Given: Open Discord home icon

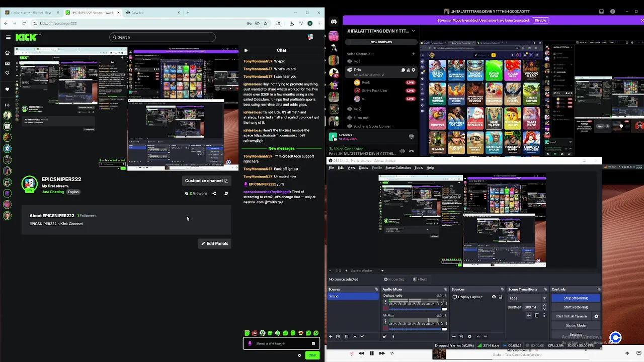Looking at the screenshot, I should tap(334, 22).
